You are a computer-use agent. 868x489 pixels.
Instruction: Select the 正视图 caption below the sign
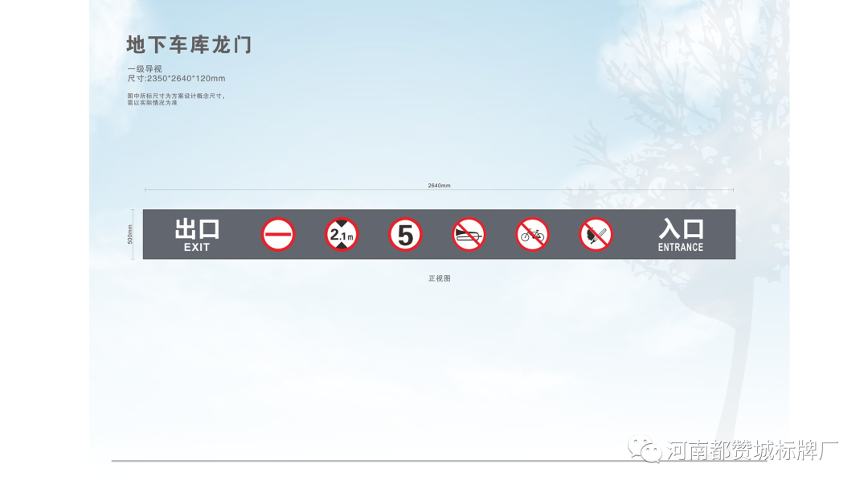click(x=439, y=278)
